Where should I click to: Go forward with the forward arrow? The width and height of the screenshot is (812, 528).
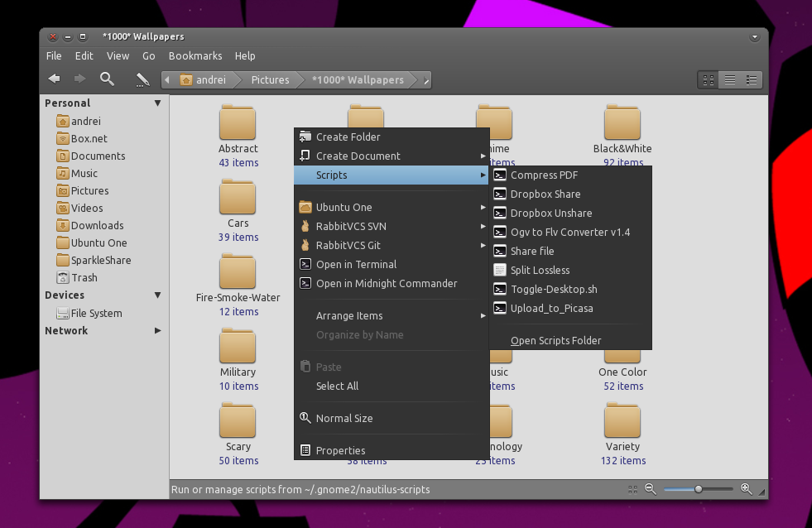(79, 79)
